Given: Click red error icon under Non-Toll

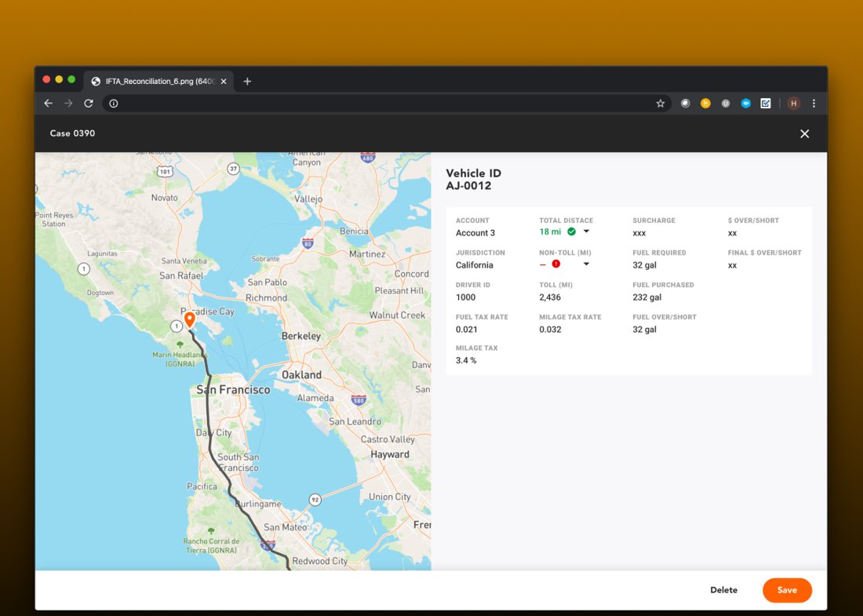Looking at the screenshot, I should [556, 264].
